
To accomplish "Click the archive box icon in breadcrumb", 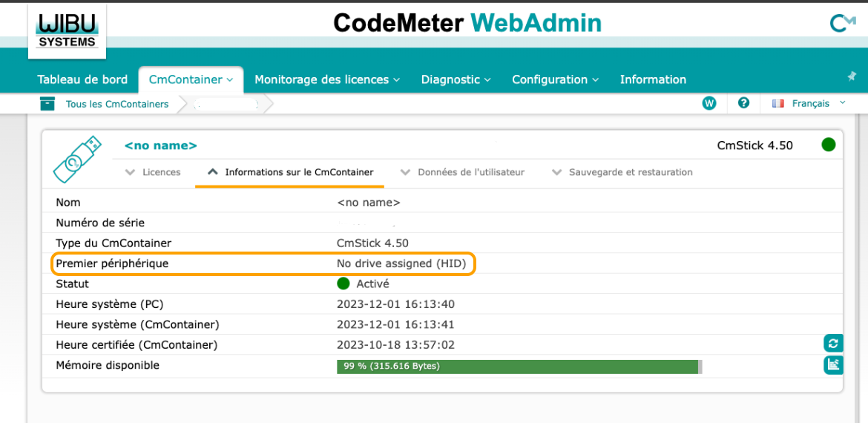I will point(47,104).
